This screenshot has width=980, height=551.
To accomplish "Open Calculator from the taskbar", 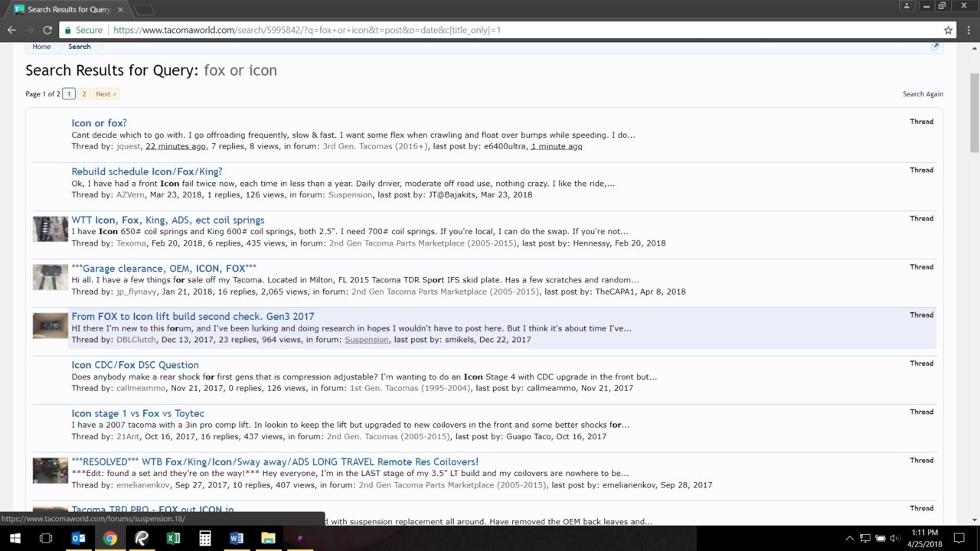I will click(x=204, y=538).
